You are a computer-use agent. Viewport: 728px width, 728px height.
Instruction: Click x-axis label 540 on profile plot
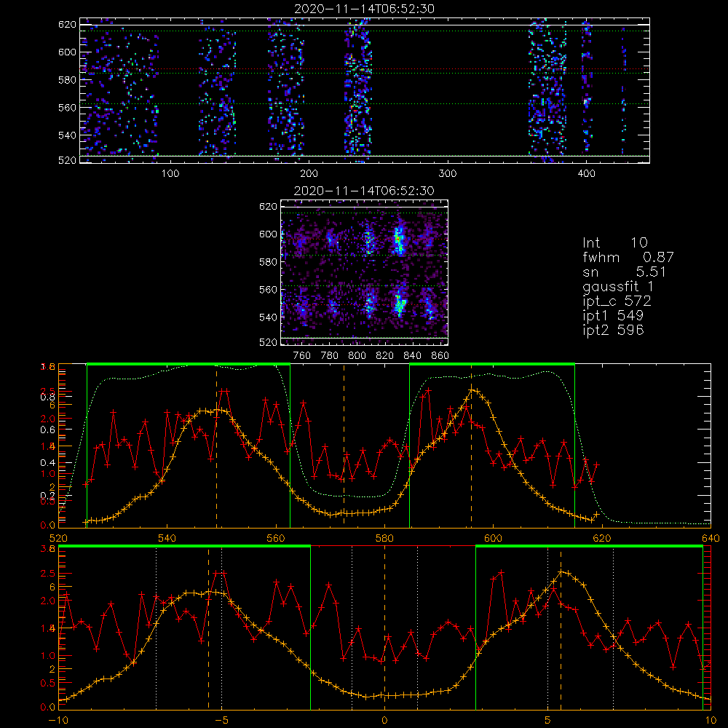pos(167,538)
